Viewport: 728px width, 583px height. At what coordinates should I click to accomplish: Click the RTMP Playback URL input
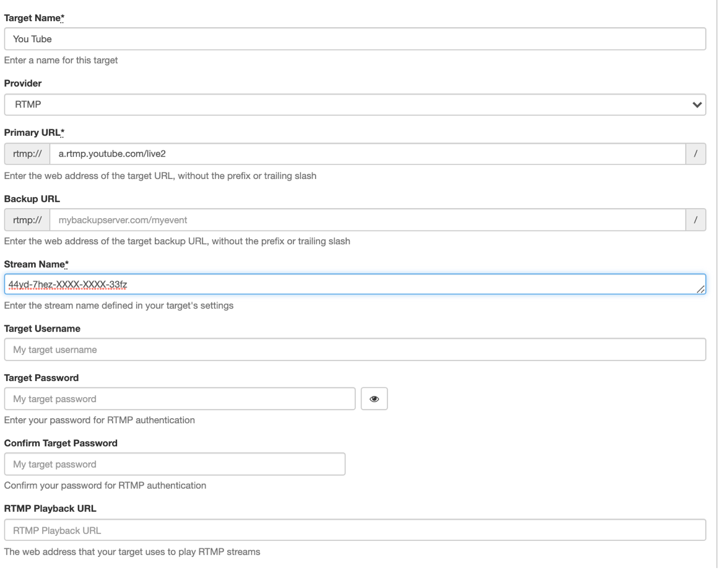point(355,530)
